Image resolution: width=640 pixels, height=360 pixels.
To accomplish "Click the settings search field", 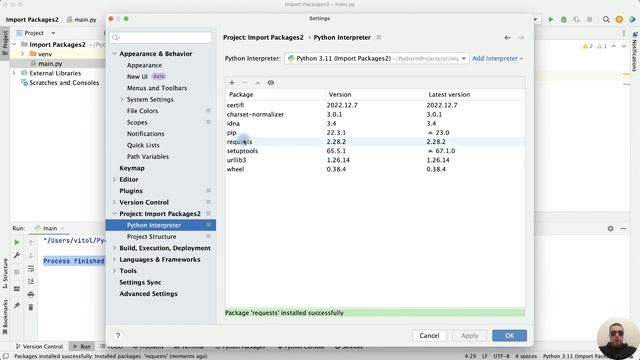I will pyautogui.click(x=161, y=38).
